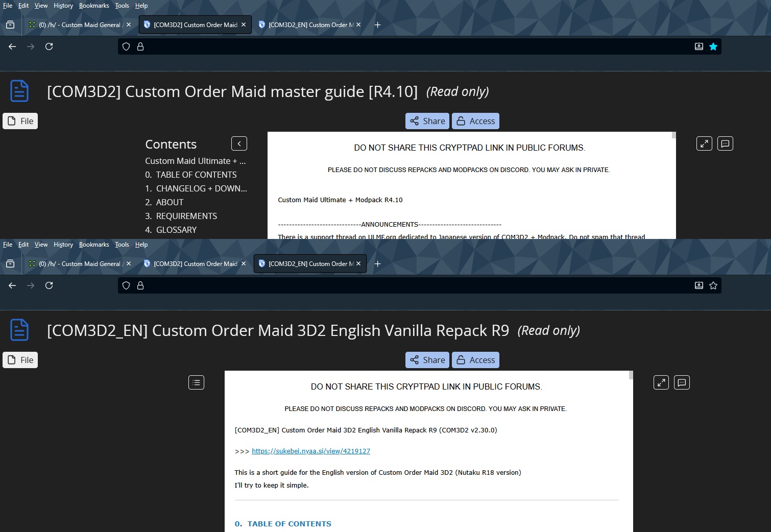Reload the page in the top window

click(x=49, y=46)
